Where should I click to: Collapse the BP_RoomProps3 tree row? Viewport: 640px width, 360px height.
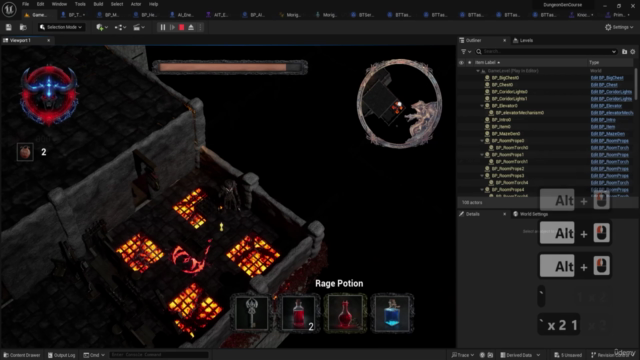pyautogui.click(x=482, y=176)
